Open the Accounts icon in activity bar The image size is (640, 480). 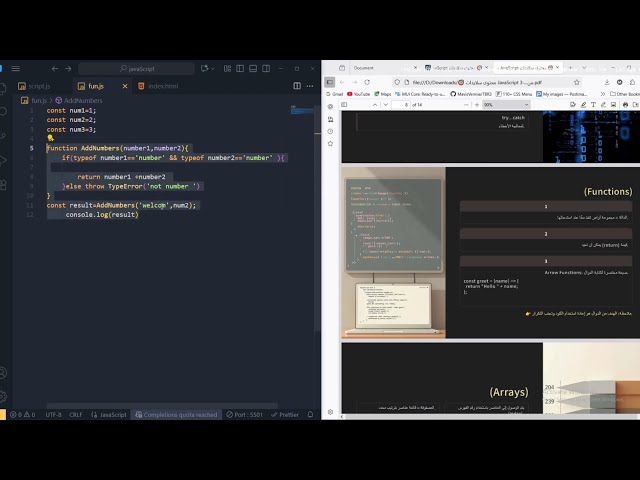click(3, 373)
